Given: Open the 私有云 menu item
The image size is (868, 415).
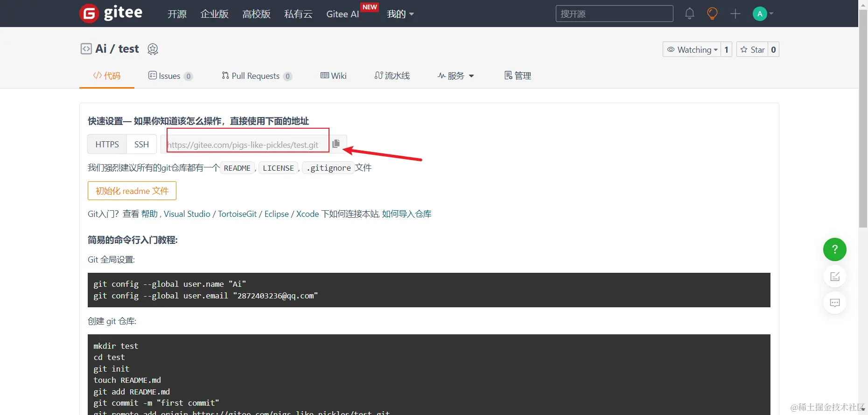Looking at the screenshot, I should point(298,14).
